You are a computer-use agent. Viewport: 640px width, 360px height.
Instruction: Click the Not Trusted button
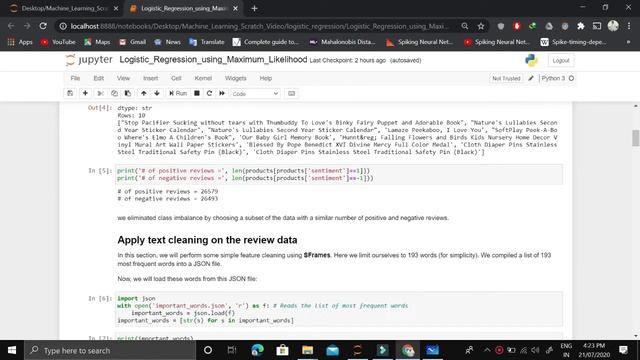pyautogui.click(x=506, y=78)
